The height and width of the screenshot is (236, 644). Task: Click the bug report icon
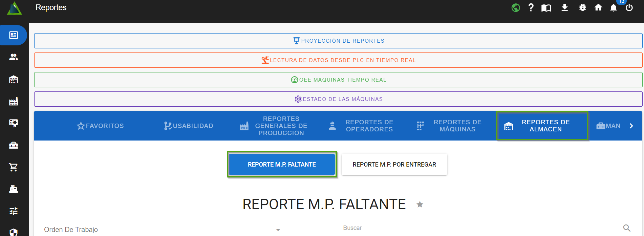pyautogui.click(x=582, y=7)
